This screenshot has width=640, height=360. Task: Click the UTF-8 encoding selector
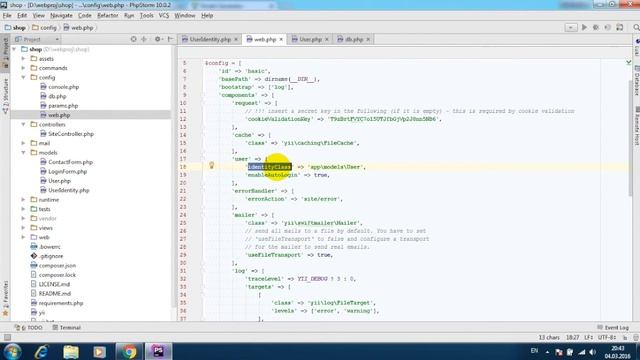[607, 338]
